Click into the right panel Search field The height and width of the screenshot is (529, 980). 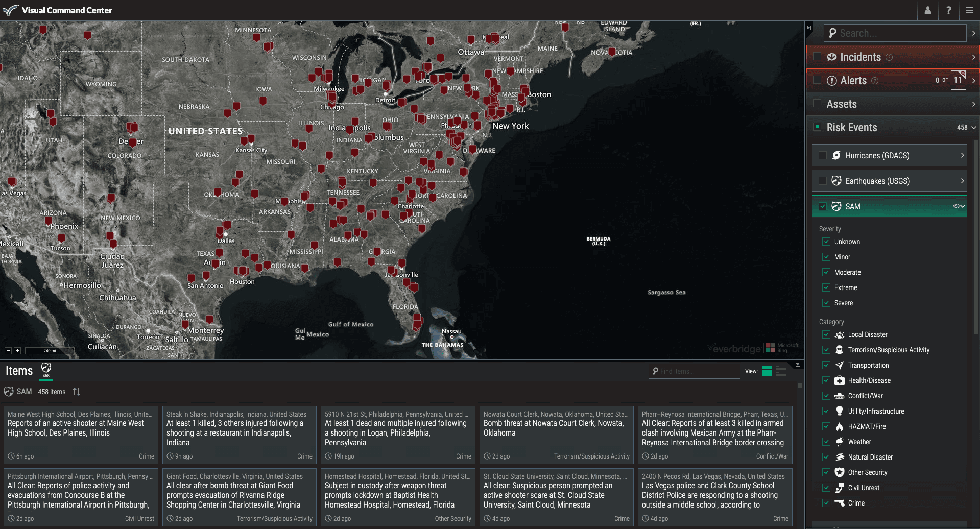pos(895,33)
